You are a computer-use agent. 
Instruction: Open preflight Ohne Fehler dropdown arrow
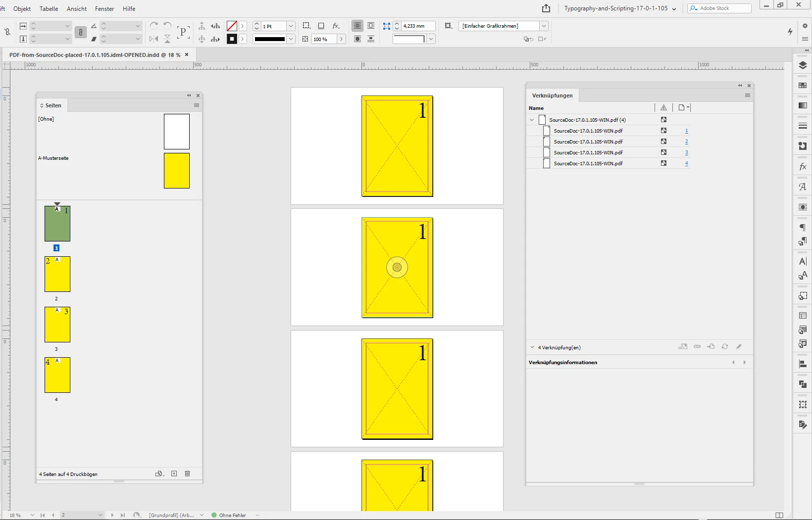tap(257, 515)
